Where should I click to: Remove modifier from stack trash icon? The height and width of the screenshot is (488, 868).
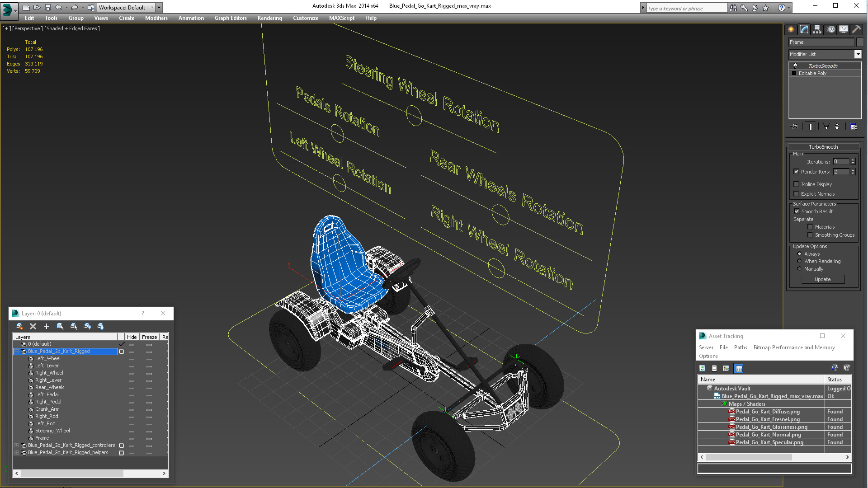(x=837, y=127)
